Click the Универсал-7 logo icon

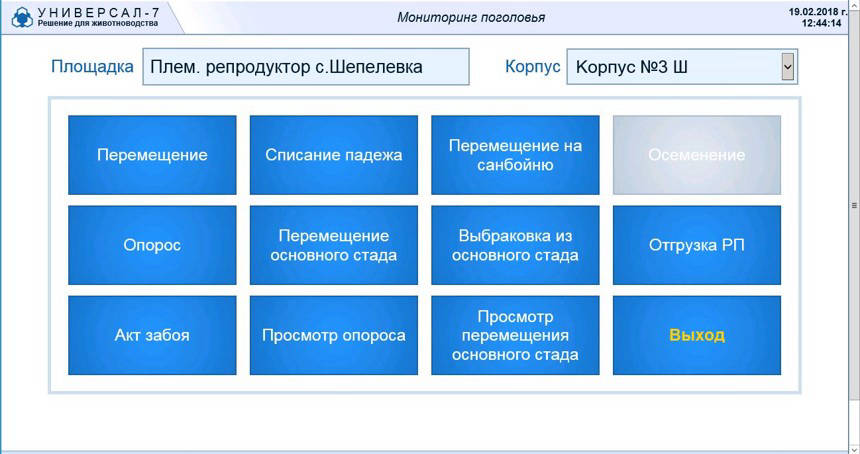click(22, 17)
